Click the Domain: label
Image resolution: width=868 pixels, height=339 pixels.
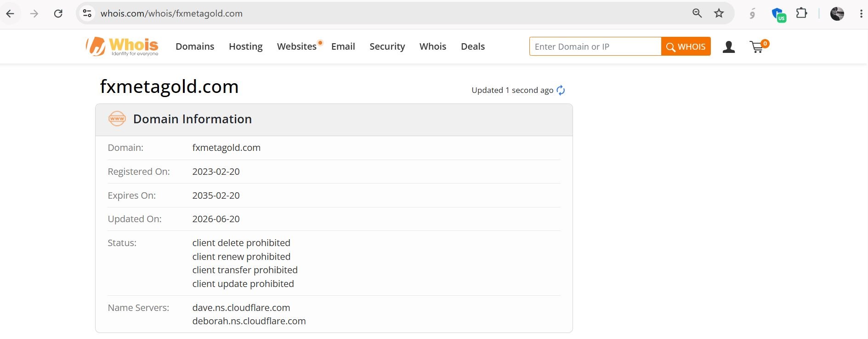tap(125, 148)
